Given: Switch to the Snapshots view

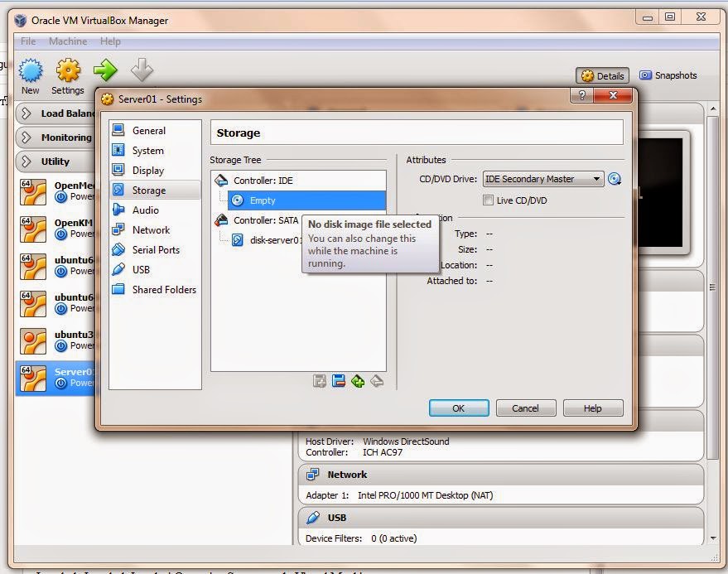Looking at the screenshot, I should coord(668,75).
